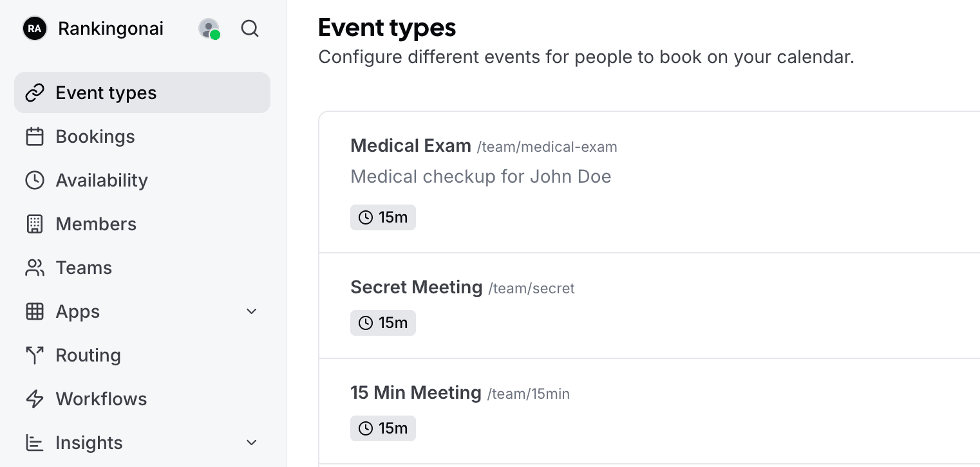
Task: Open the 15 Min Meeting event type
Action: (416, 392)
